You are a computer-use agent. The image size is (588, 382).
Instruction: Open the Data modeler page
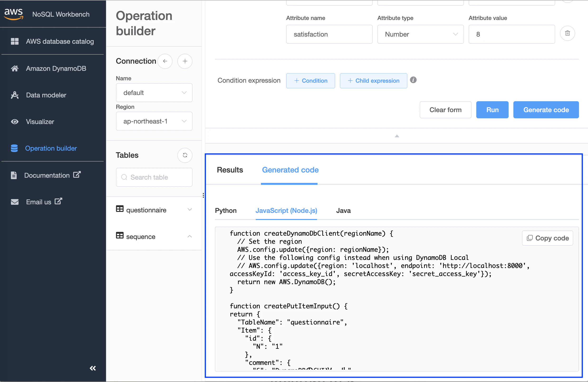(x=46, y=95)
